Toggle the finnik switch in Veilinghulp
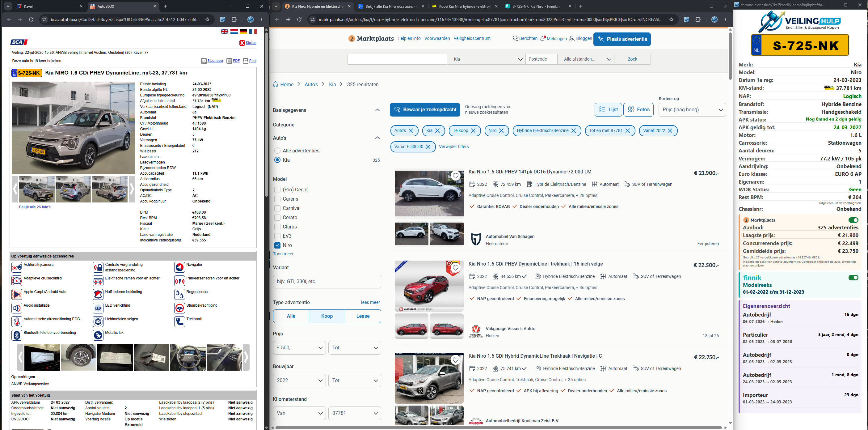Image resolution: width=868 pixels, height=430 pixels. click(853, 278)
